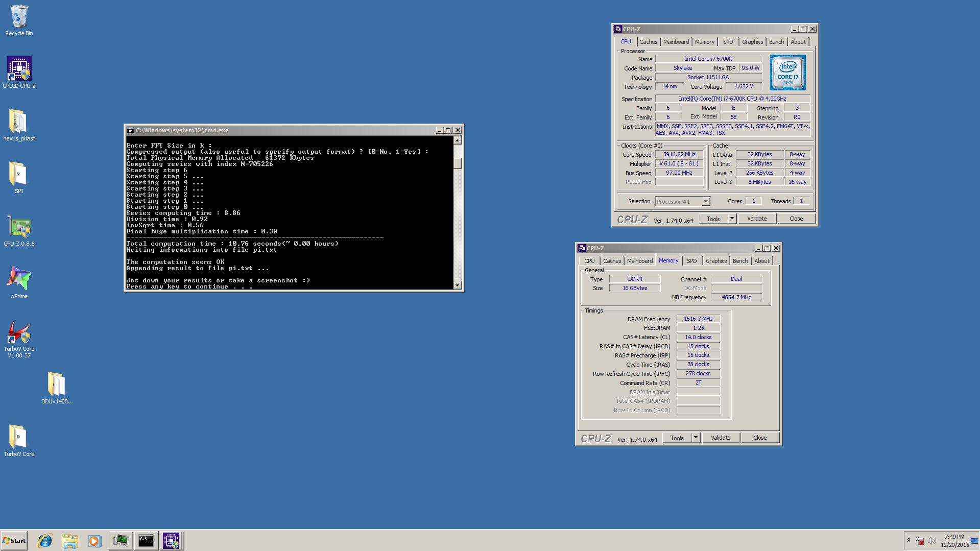Screen dimensions: 980x551
Task: Click the DRAM Frequency 1616.3 MHz value
Action: point(698,319)
